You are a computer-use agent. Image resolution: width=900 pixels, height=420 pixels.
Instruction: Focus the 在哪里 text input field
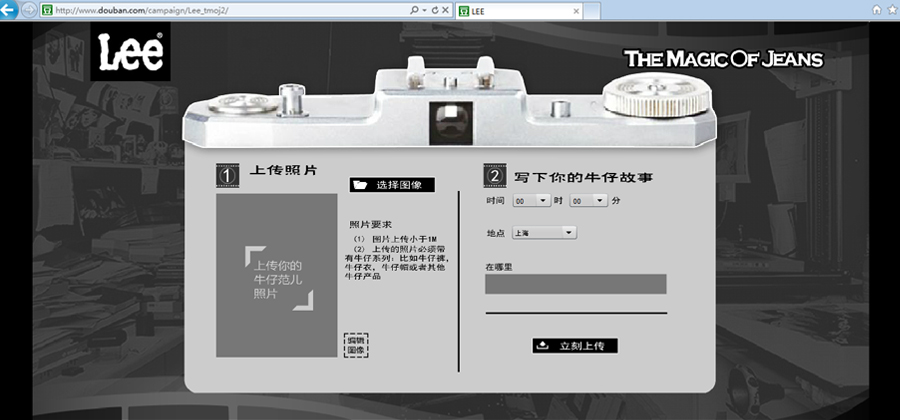pos(576,284)
